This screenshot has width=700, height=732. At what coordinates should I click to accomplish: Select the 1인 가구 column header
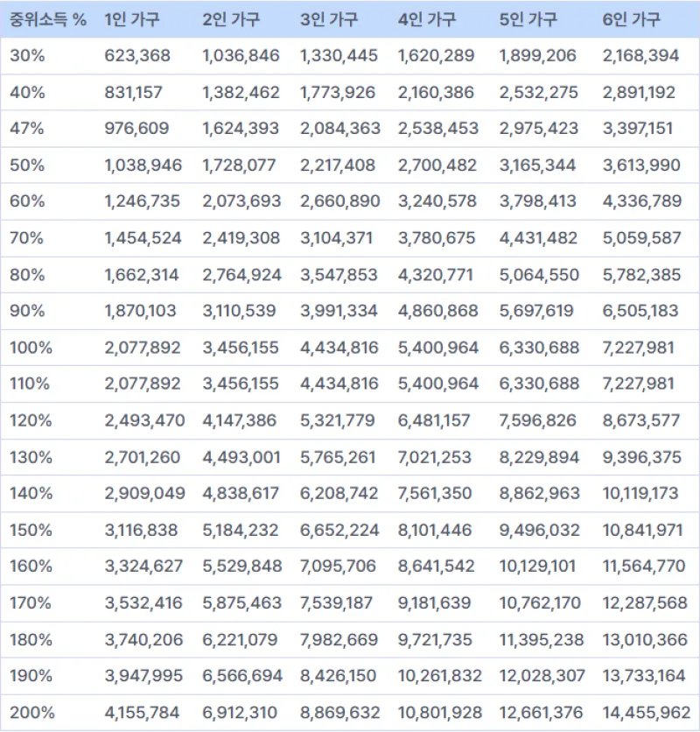tap(131, 20)
